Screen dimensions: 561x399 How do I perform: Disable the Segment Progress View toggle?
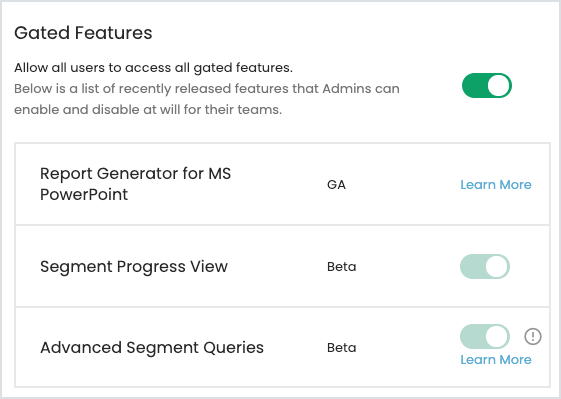(x=485, y=267)
